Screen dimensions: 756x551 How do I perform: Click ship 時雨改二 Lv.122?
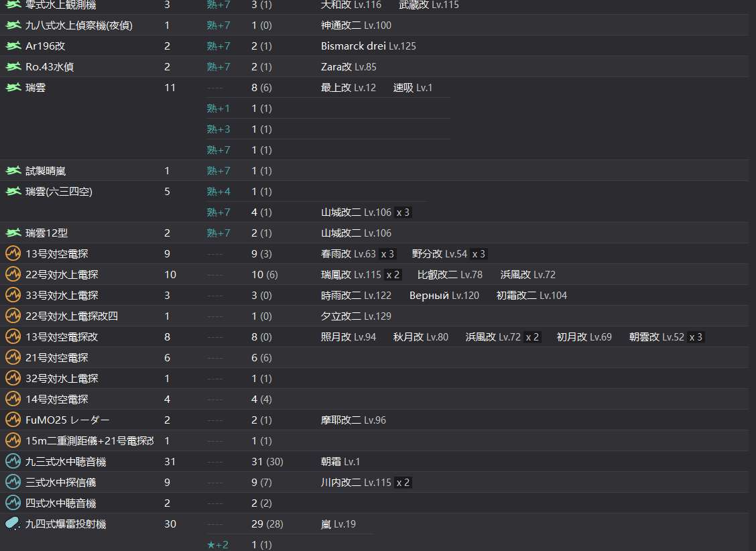pos(357,295)
